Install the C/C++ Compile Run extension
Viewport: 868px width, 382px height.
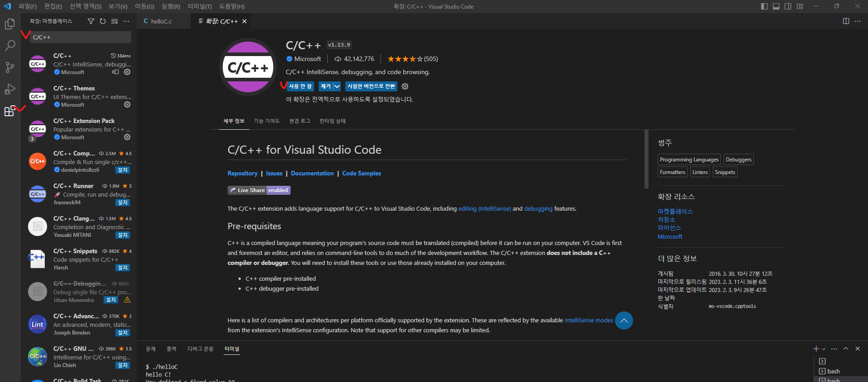tap(123, 170)
